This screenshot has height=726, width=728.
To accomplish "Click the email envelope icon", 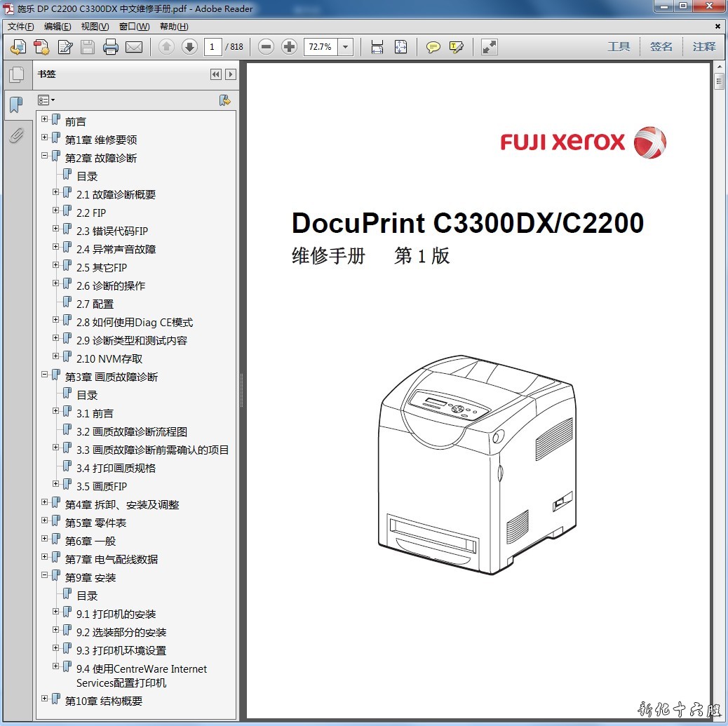I will click(134, 47).
